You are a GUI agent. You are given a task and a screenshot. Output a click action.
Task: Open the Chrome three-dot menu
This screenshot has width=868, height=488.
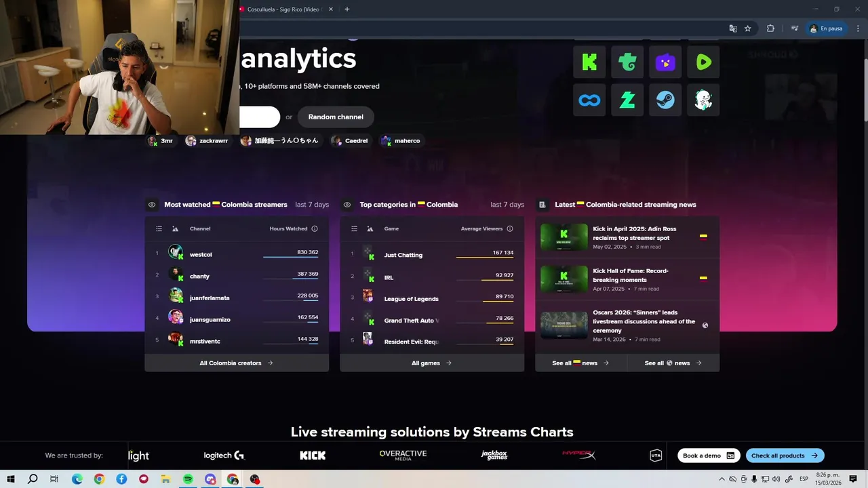click(x=858, y=28)
